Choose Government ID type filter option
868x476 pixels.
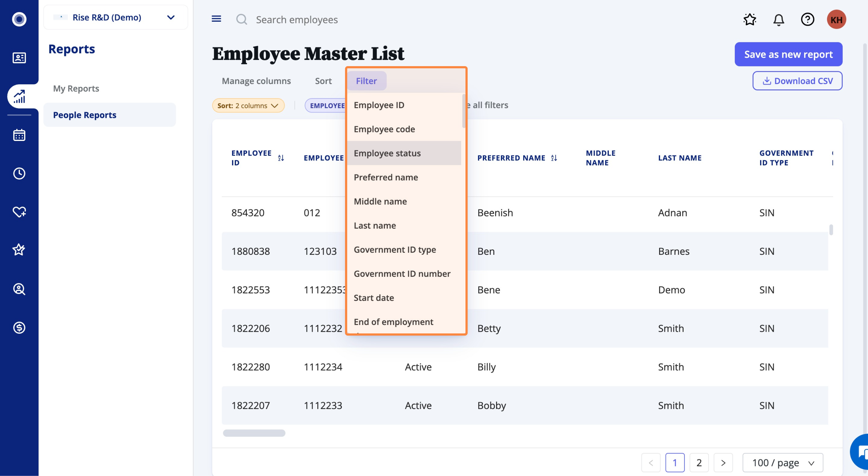(395, 249)
